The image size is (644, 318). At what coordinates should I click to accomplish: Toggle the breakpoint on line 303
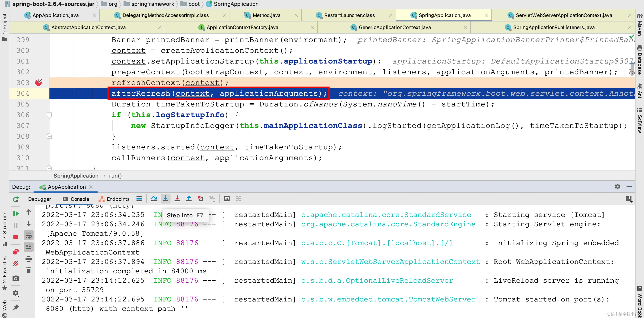pyautogui.click(x=38, y=83)
